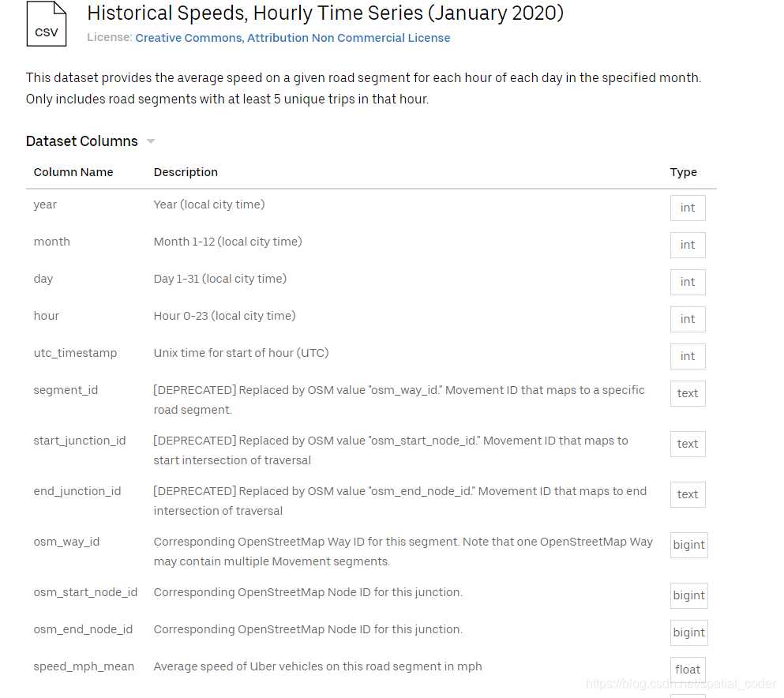
Task: Click the 'Type' table header
Action: (x=683, y=172)
